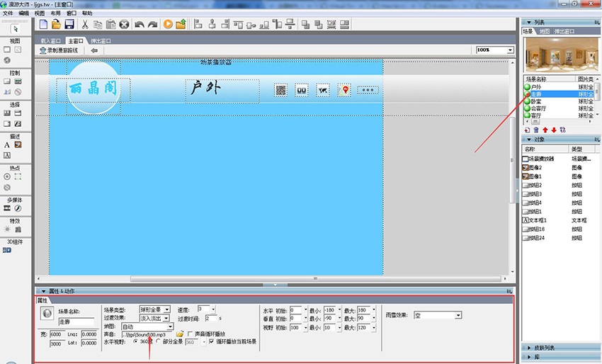Screen dimensions: 602x364
Task: Browse for sound file folder icon
Action: point(180,334)
